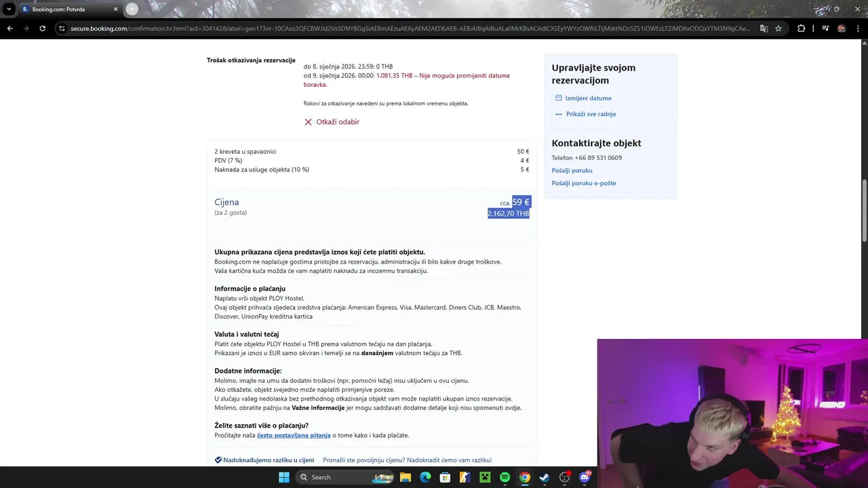Click the taskbar Search box

click(x=346, y=477)
